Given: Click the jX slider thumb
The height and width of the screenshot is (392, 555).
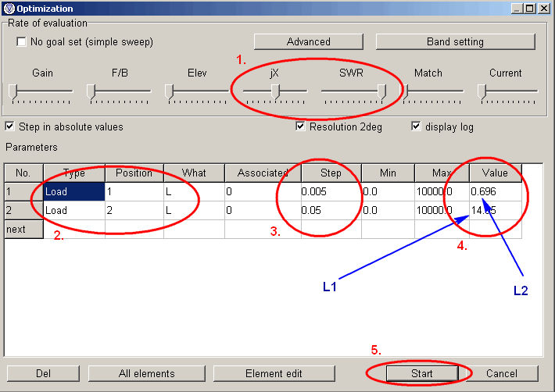Looking at the screenshot, I should [x=275, y=91].
